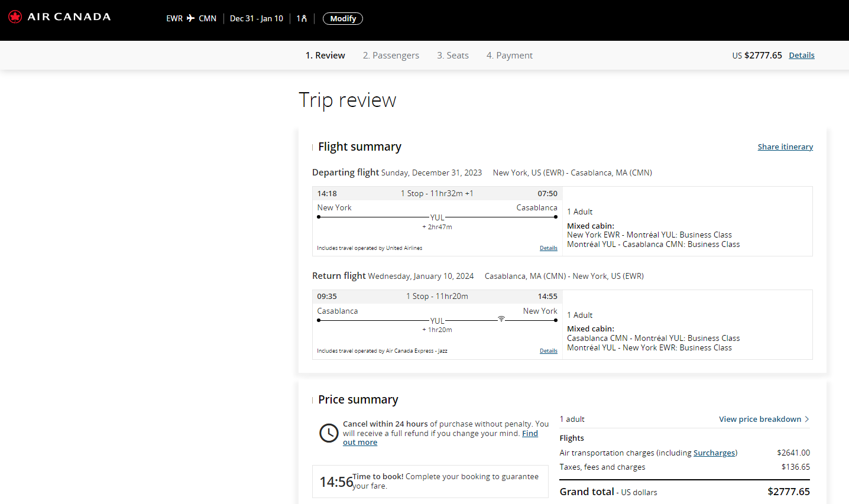The image size is (849, 504).
Task: Open the 3. Seats step
Action: [x=453, y=56]
